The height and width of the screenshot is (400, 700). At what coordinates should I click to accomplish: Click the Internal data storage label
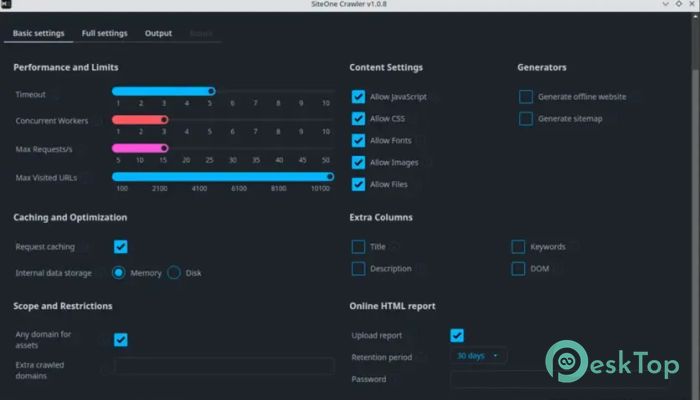click(54, 273)
